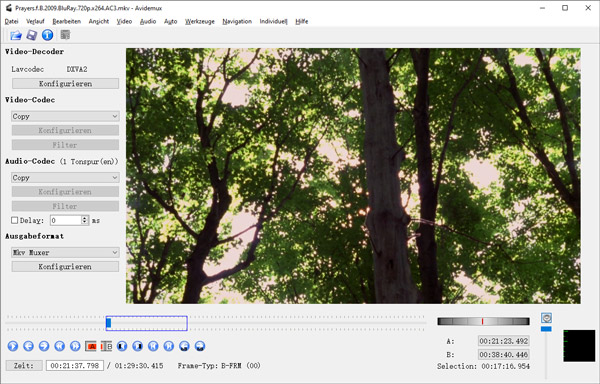Set selection start marker A
The width and height of the screenshot is (600, 384).
[91, 346]
